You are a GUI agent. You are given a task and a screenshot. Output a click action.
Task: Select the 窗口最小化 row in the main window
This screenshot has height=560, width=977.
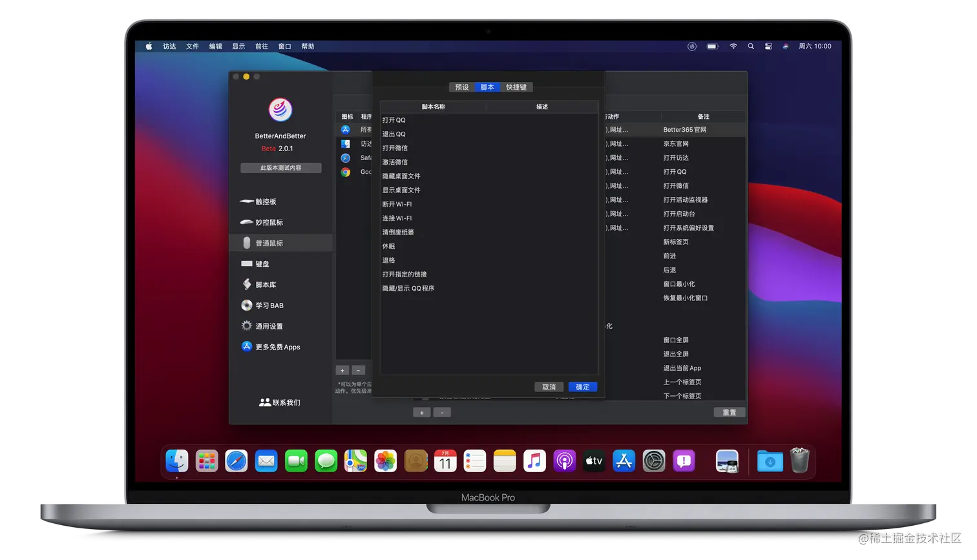675,284
